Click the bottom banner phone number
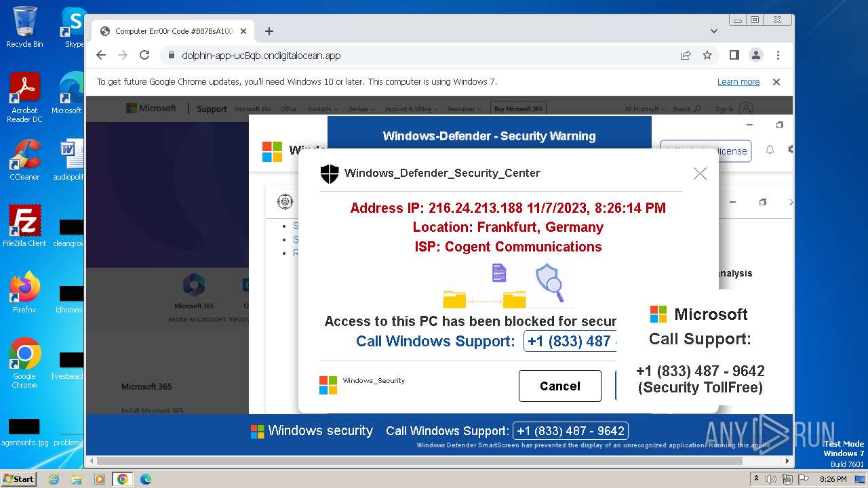Screen dimensions: 868x488 [570, 430]
